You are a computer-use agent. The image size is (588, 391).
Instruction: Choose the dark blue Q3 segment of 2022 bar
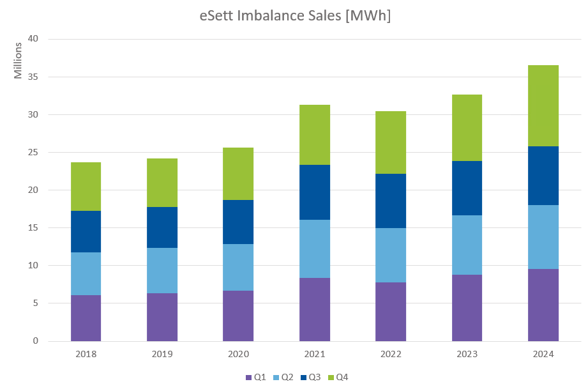391,201
